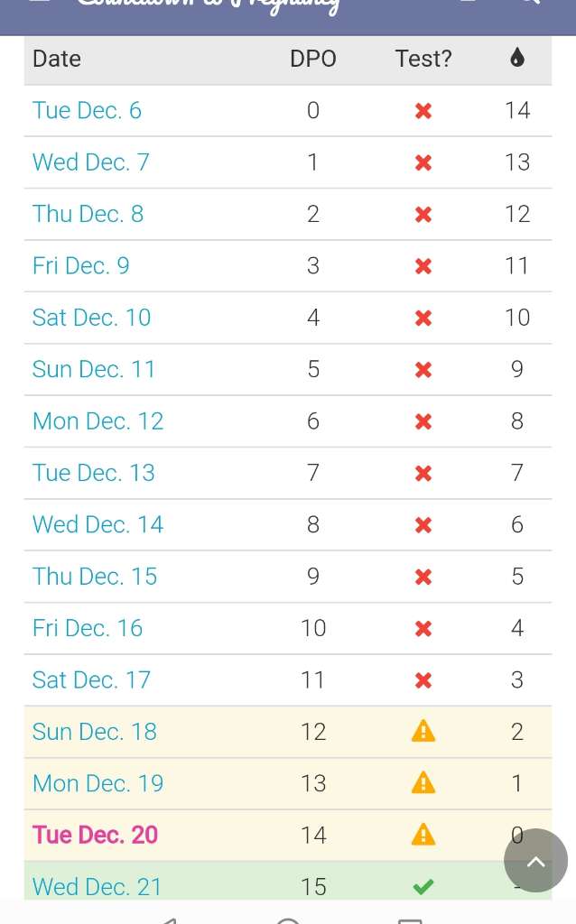Tap the scroll-to-top arrow button
The height and width of the screenshot is (924, 576).
(x=535, y=861)
